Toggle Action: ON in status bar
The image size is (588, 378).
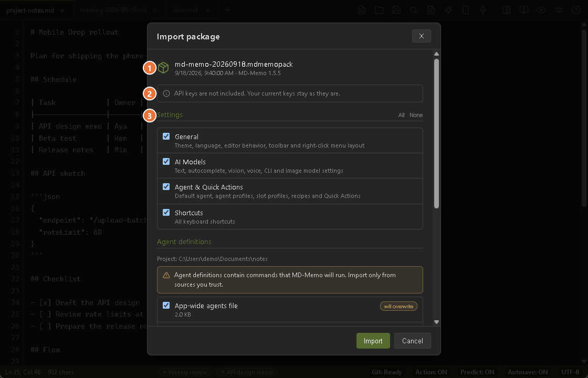tap(431, 372)
